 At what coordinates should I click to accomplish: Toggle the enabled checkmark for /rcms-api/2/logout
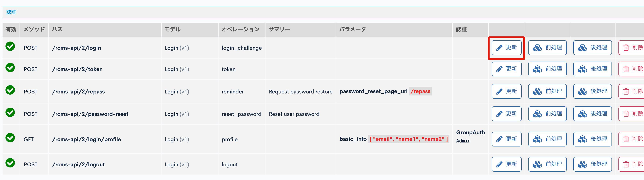(10, 163)
